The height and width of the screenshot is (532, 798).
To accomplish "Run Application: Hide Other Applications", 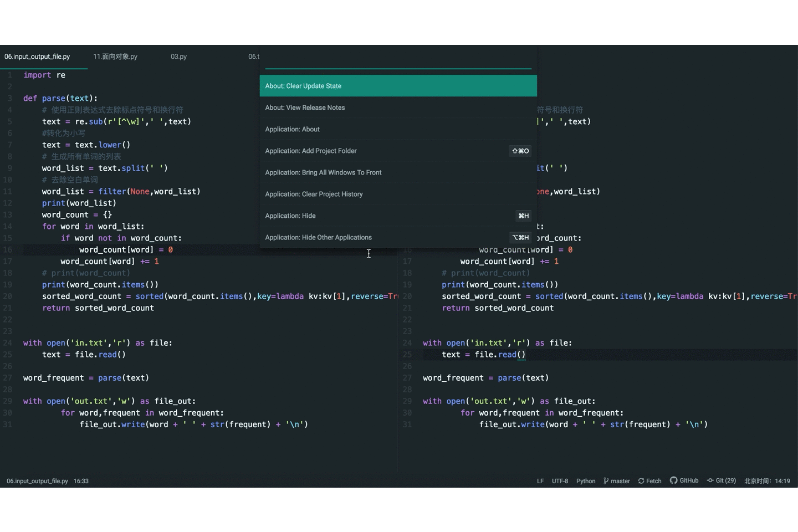I will click(x=398, y=237).
